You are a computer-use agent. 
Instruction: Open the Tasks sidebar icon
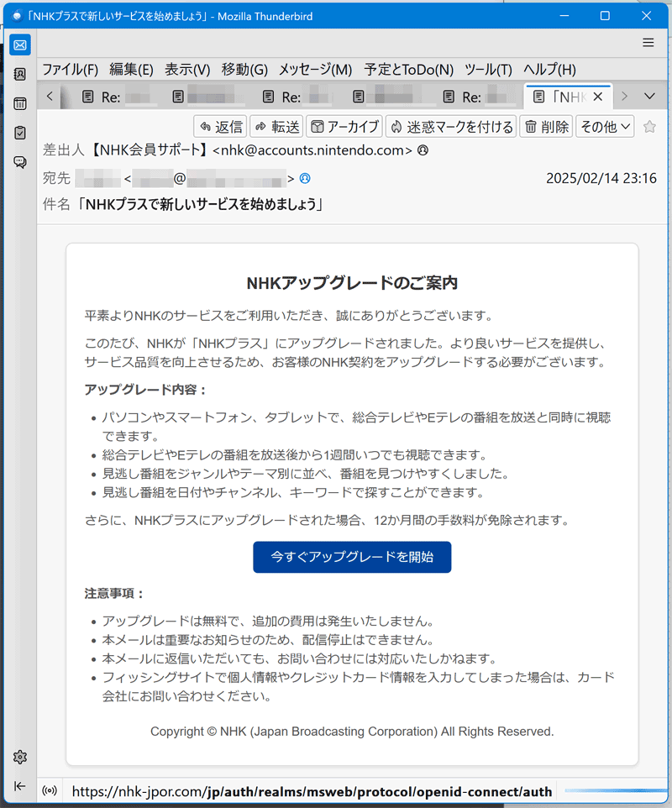pos(20,133)
